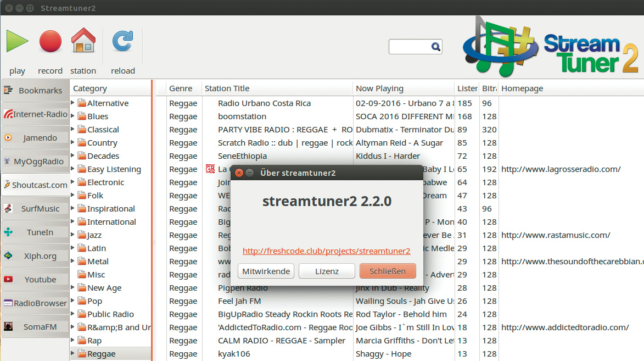
Task: Switch to the Jamendo channel tab
Action: click(x=36, y=138)
